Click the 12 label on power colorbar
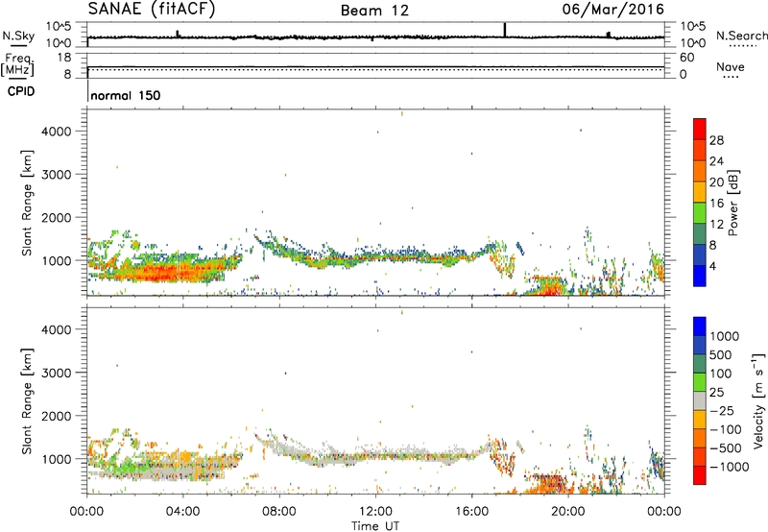The width and height of the screenshot is (768, 532). (716, 225)
